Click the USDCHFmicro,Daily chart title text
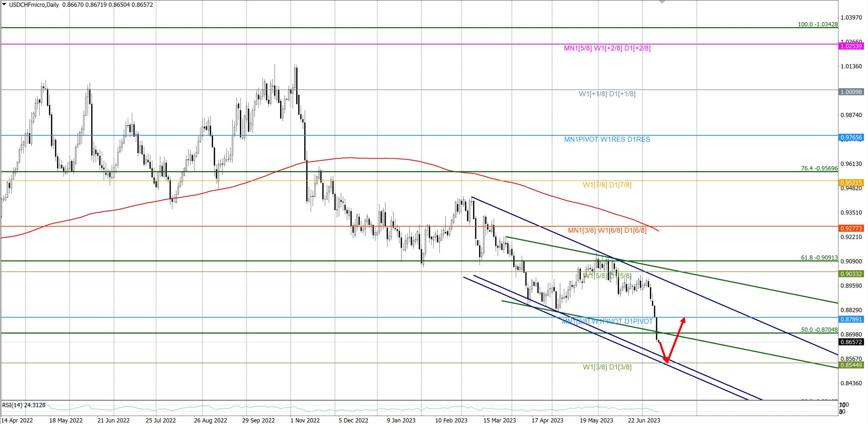Viewport: 868px width, 424px height. (34, 5)
